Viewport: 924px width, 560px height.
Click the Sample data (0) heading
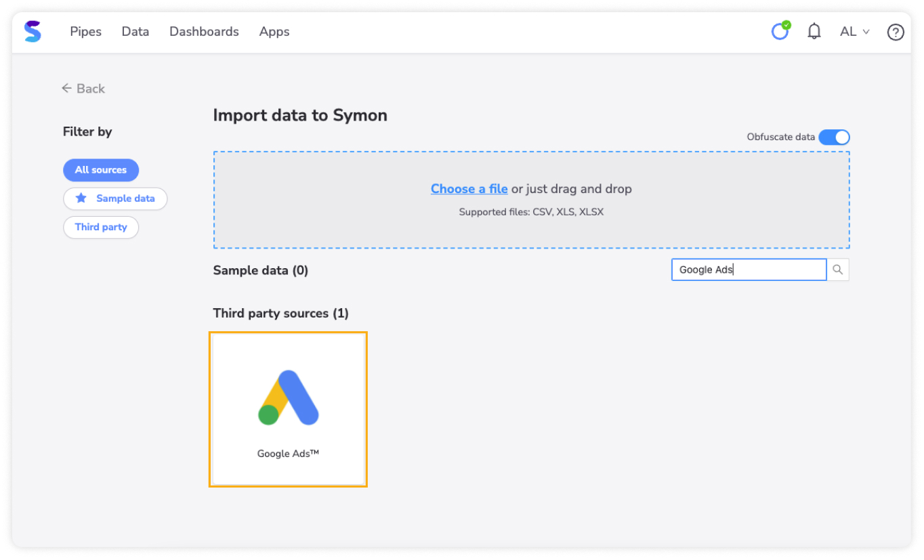(261, 270)
